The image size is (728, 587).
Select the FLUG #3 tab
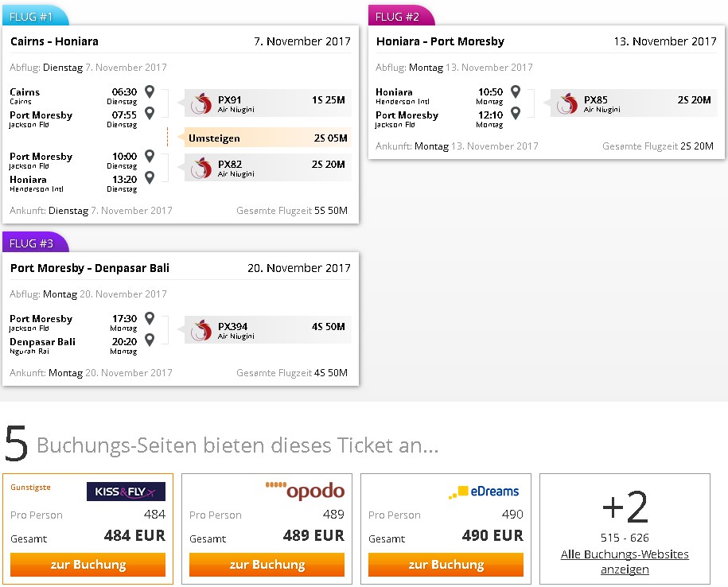pos(36,243)
